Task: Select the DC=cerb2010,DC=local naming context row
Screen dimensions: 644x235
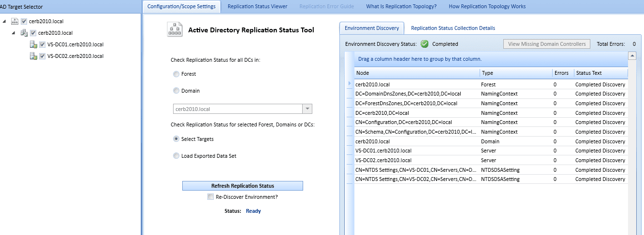Action: click(x=491, y=113)
